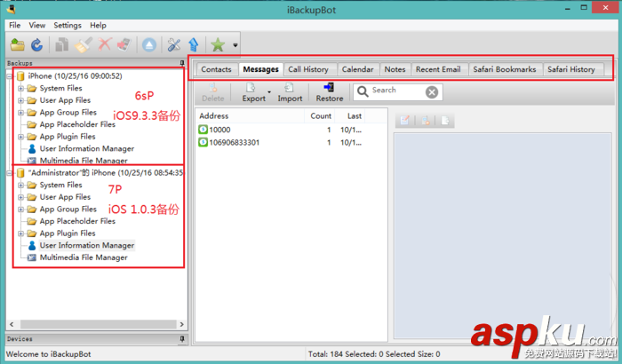Click the Restore button

330,92
